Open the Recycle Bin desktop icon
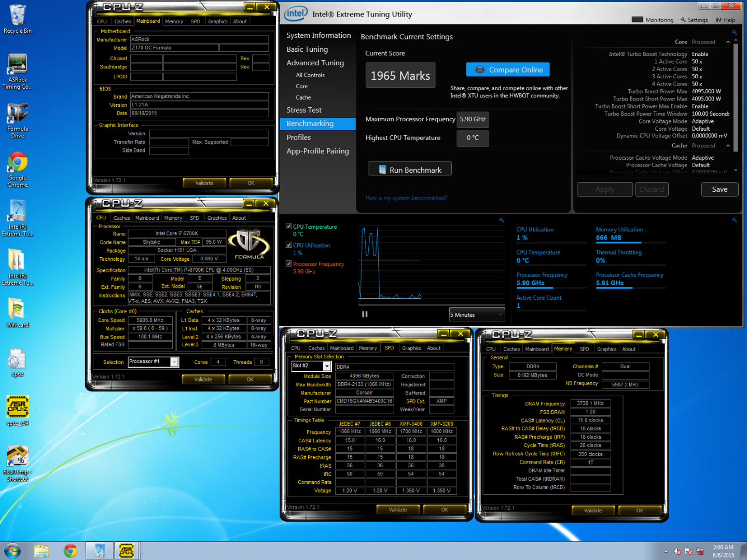 click(17, 19)
